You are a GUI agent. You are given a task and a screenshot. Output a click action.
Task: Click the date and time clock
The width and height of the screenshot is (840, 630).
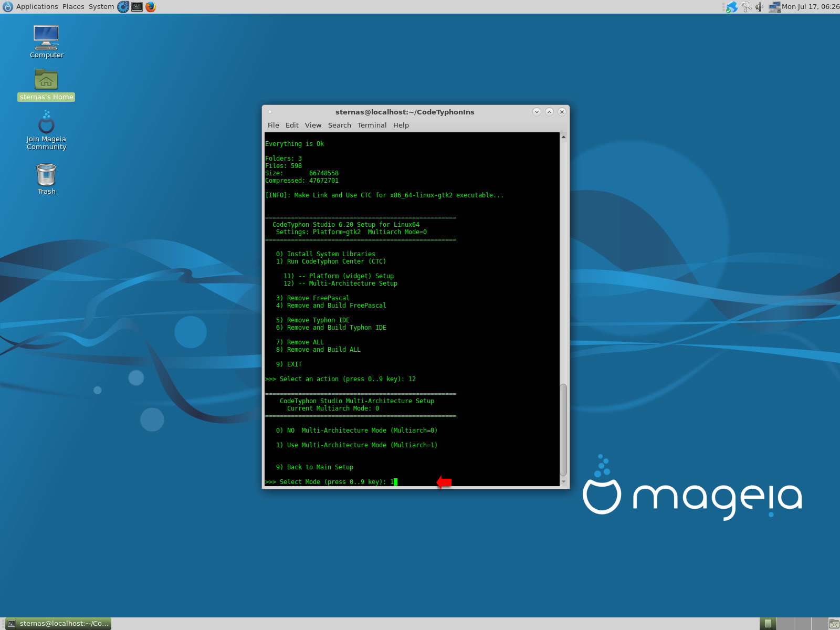[810, 7]
